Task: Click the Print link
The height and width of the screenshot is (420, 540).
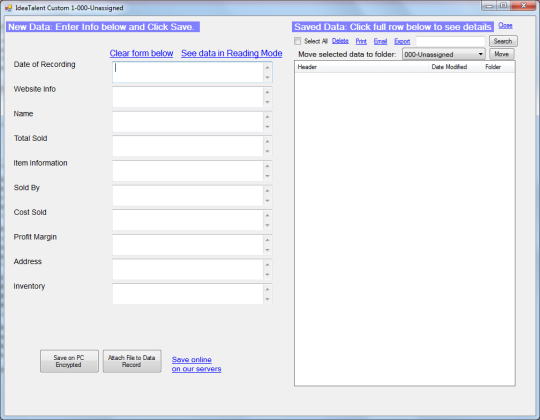Action: point(361,41)
